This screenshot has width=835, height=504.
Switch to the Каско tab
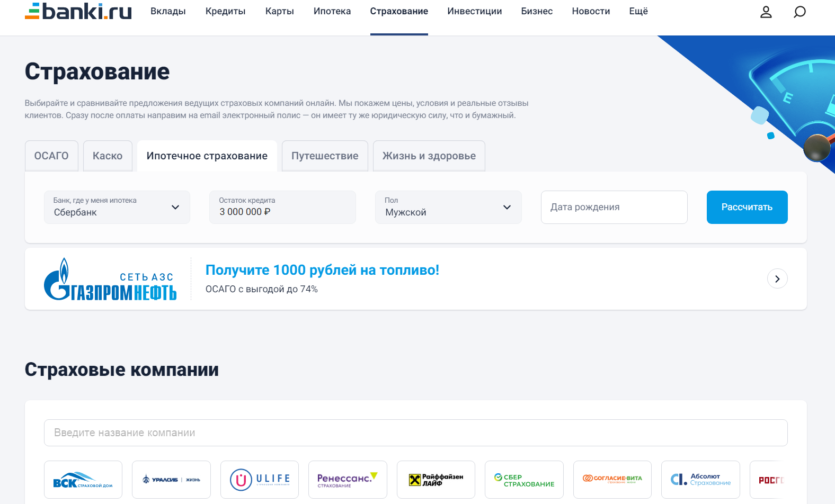coord(108,156)
